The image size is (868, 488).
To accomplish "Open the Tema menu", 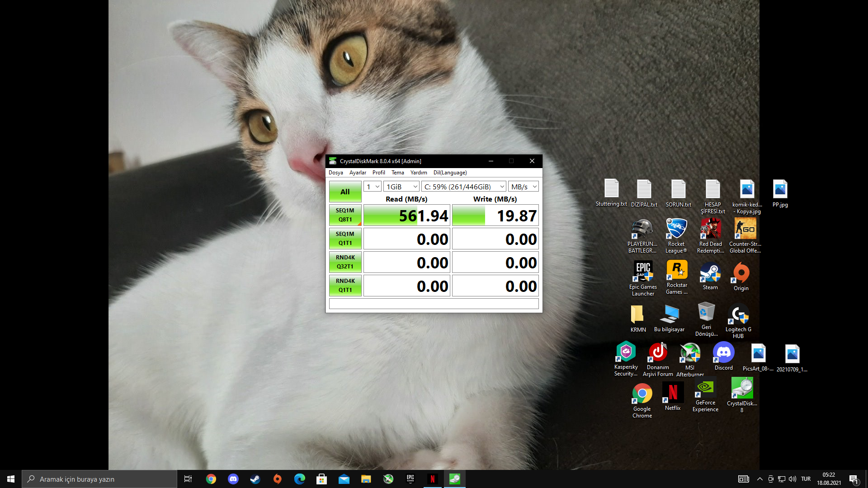I will click(x=397, y=173).
